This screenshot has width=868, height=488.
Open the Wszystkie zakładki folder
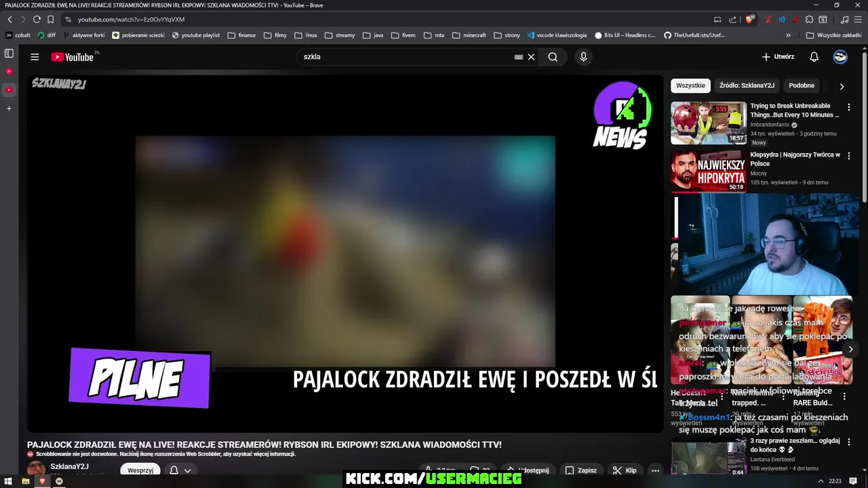[x=833, y=35]
